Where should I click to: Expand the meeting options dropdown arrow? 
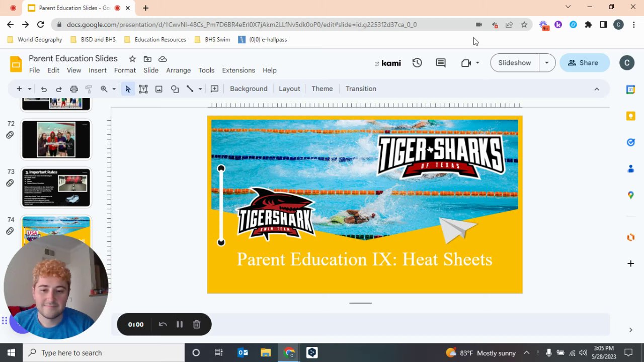click(477, 63)
